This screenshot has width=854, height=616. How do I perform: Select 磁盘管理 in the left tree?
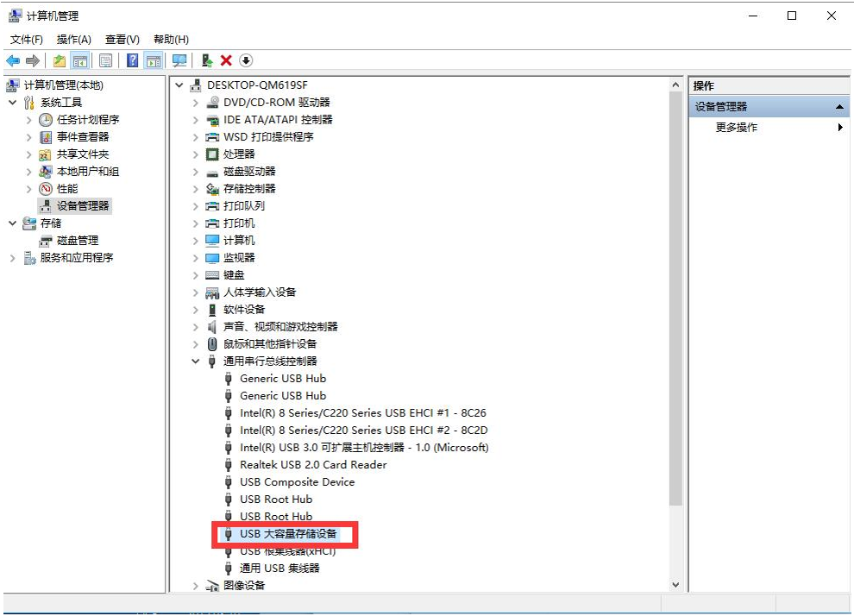[78, 241]
